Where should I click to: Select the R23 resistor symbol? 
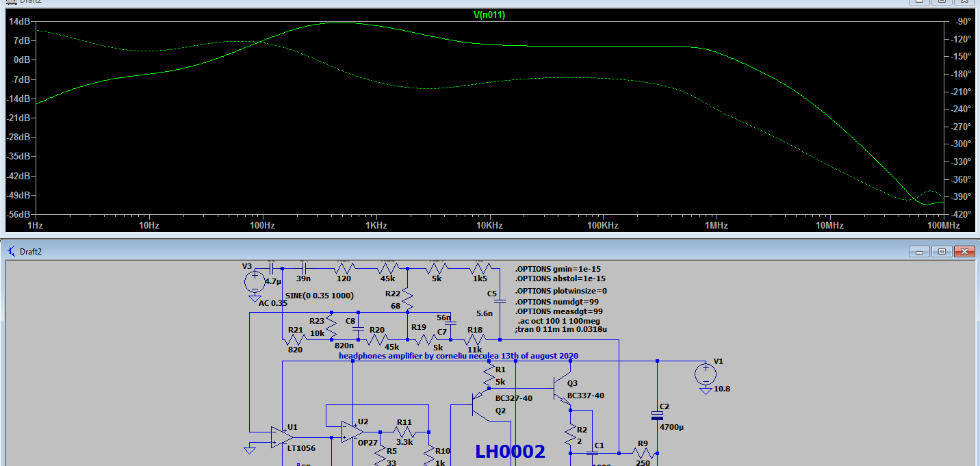click(331, 326)
